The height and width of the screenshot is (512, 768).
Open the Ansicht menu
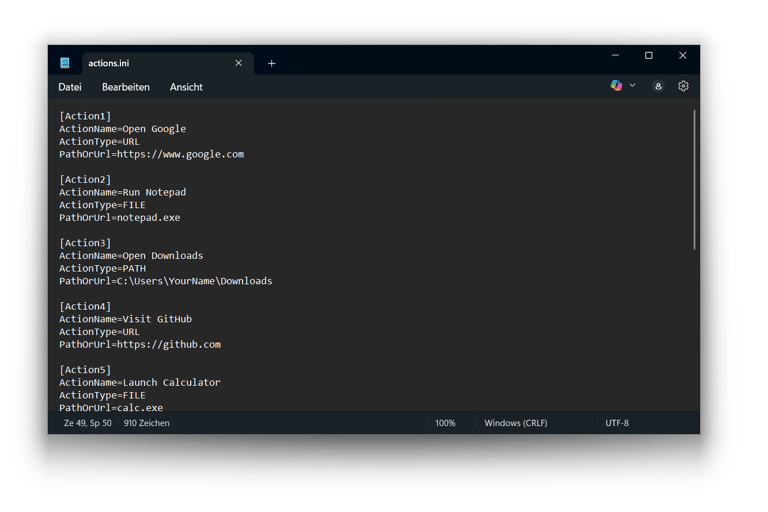click(x=186, y=87)
